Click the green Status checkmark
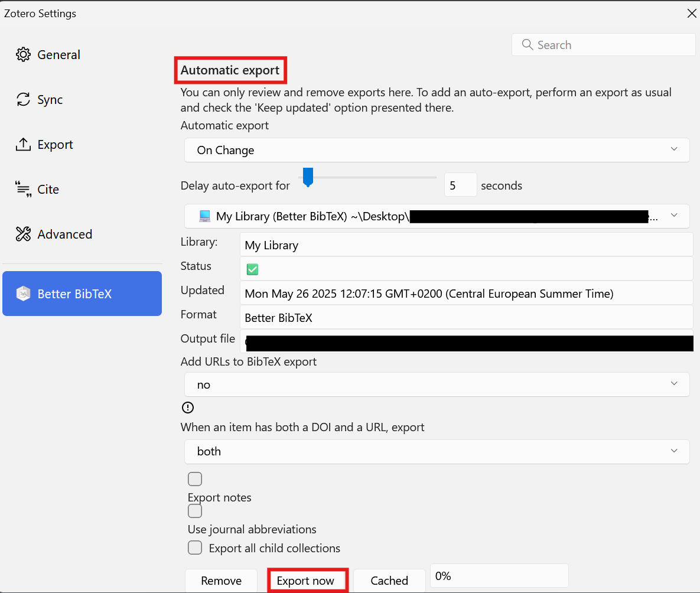 (252, 269)
